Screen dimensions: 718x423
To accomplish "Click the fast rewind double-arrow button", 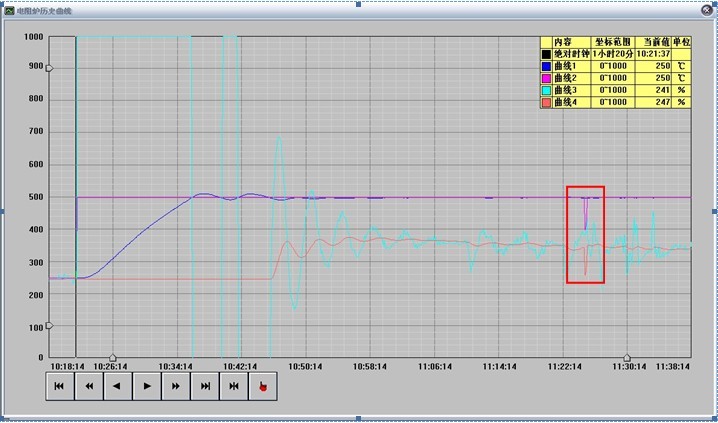I will point(89,386).
